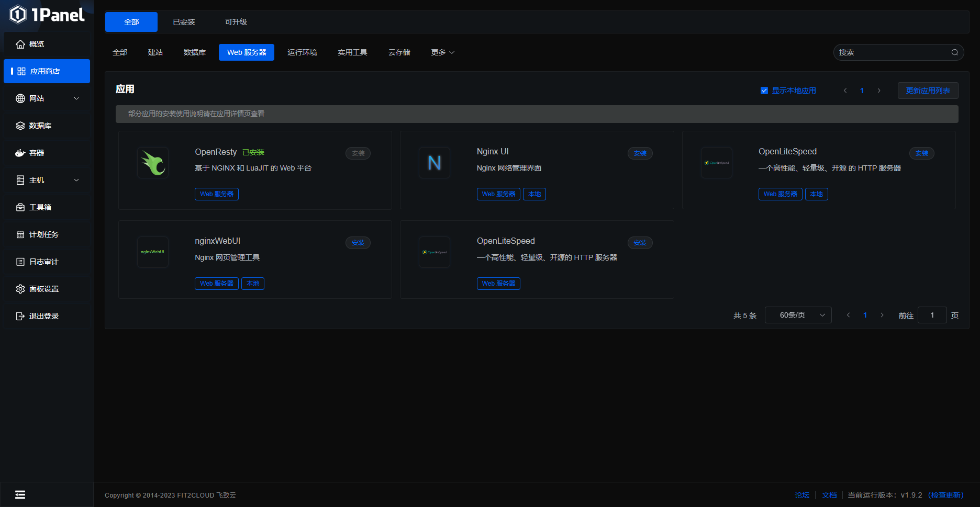
Task: Click 安装 on the OpenLiteSpeed 开源的 card
Action: [640, 243]
